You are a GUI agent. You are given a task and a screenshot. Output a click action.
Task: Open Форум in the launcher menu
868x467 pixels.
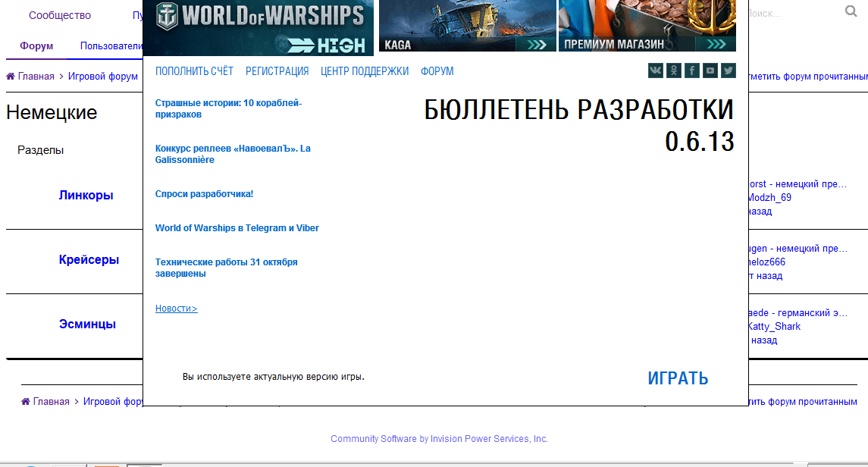[437, 71]
